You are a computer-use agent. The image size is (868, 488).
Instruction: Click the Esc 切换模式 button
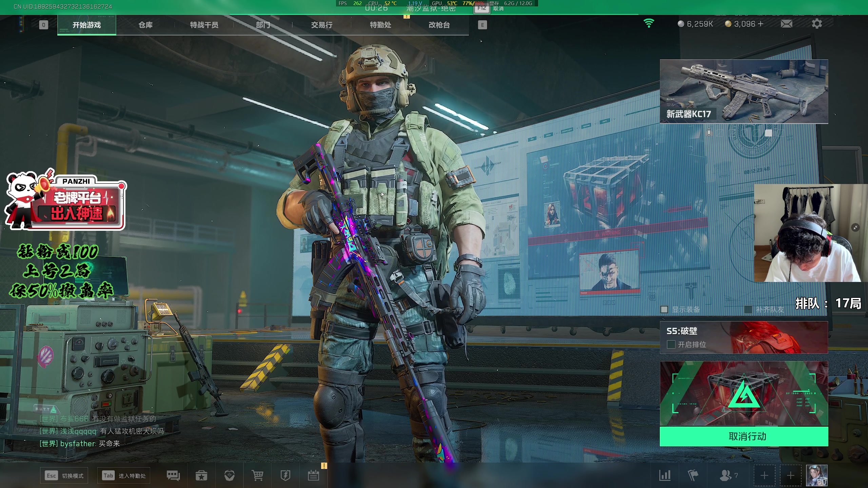pyautogui.click(x=64, y=476)
